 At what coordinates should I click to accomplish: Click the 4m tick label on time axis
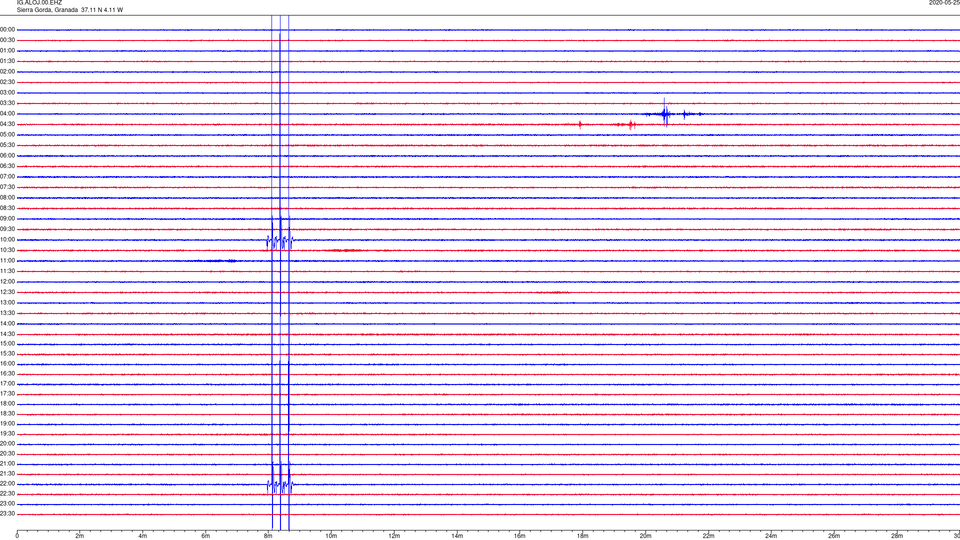pyautogui.click(x=143, y=536)
